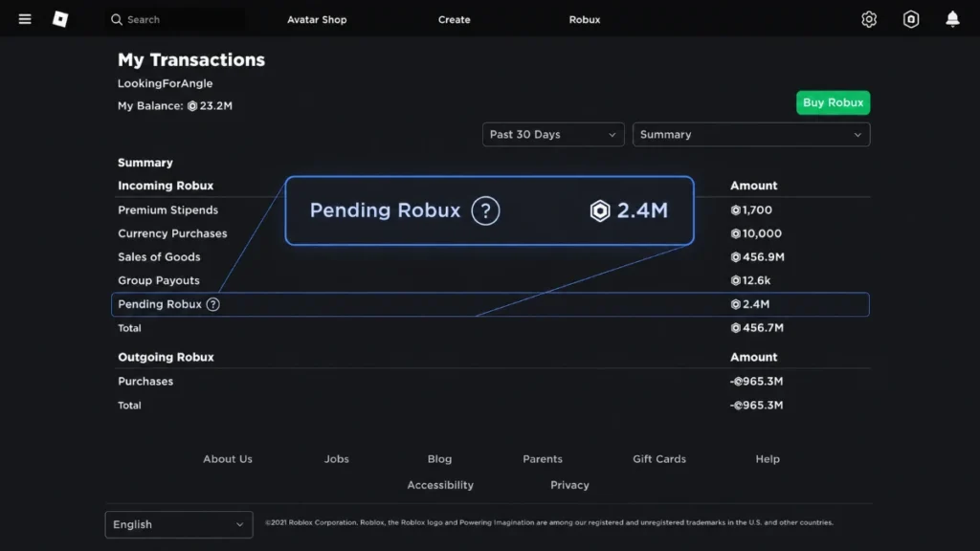Go to Avatar Shop
980x551 pixels.
(x=317, y=19)
